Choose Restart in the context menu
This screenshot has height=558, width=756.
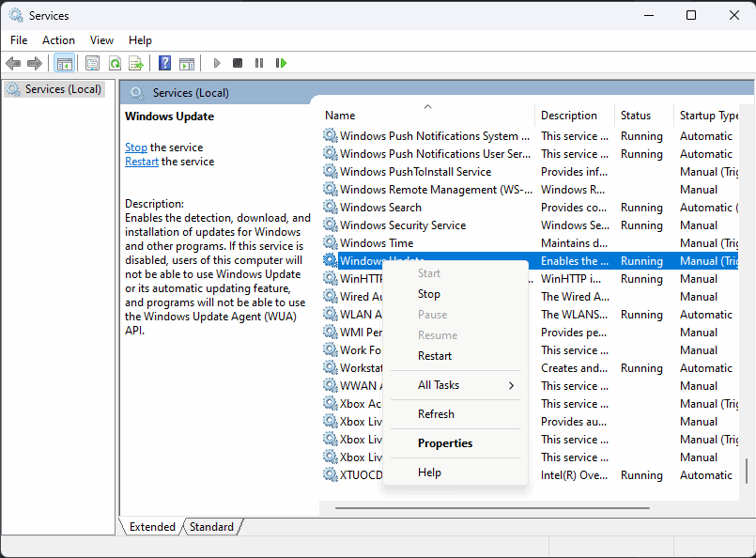click(x=455, y=356)
